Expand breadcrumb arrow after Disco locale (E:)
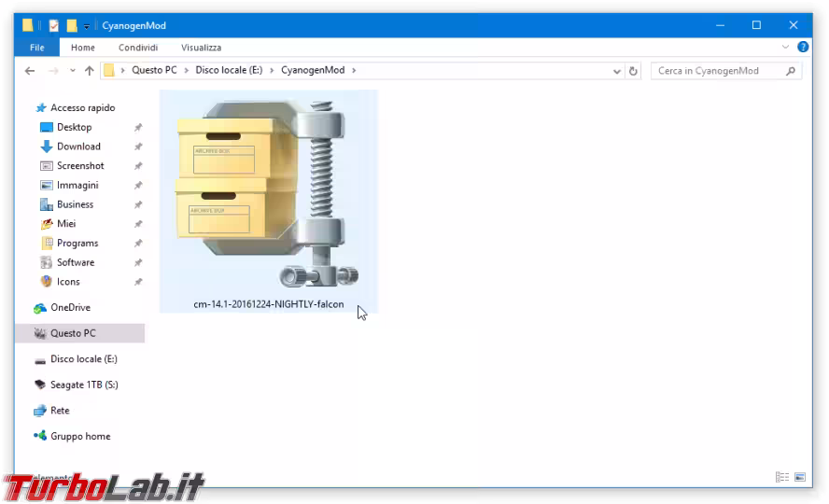This screenshot has width=829, height=504. [x=272, y=71]
